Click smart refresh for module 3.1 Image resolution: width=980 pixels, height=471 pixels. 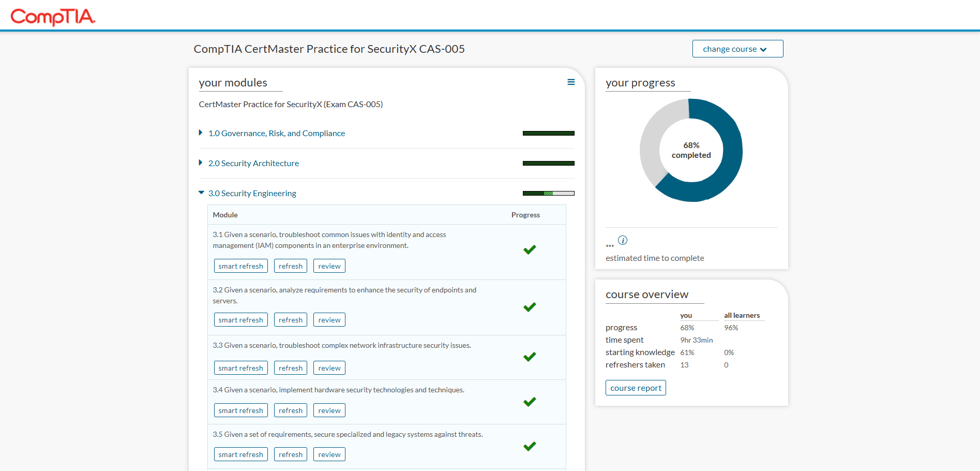tap(241, 266)
